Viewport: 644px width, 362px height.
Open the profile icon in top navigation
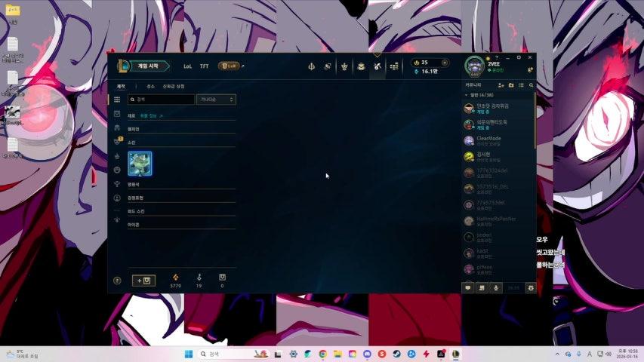[328, 66]
